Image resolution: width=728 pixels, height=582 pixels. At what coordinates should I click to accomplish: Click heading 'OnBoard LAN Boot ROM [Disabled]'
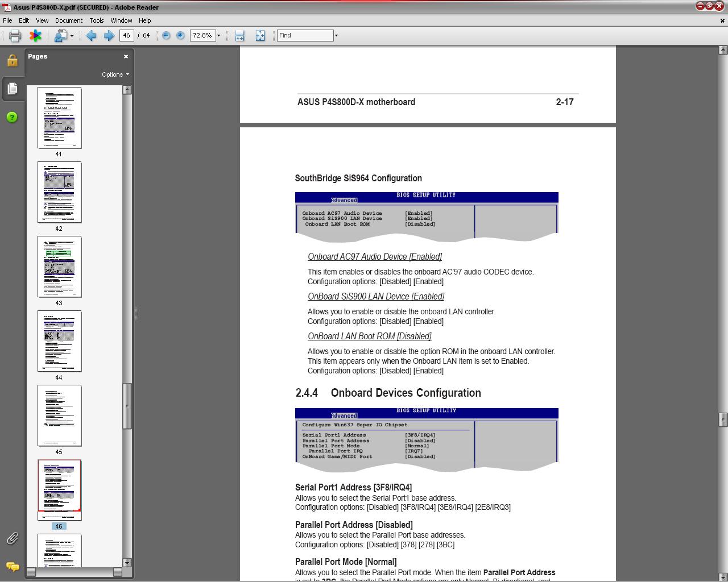click(x=370, y=336)
